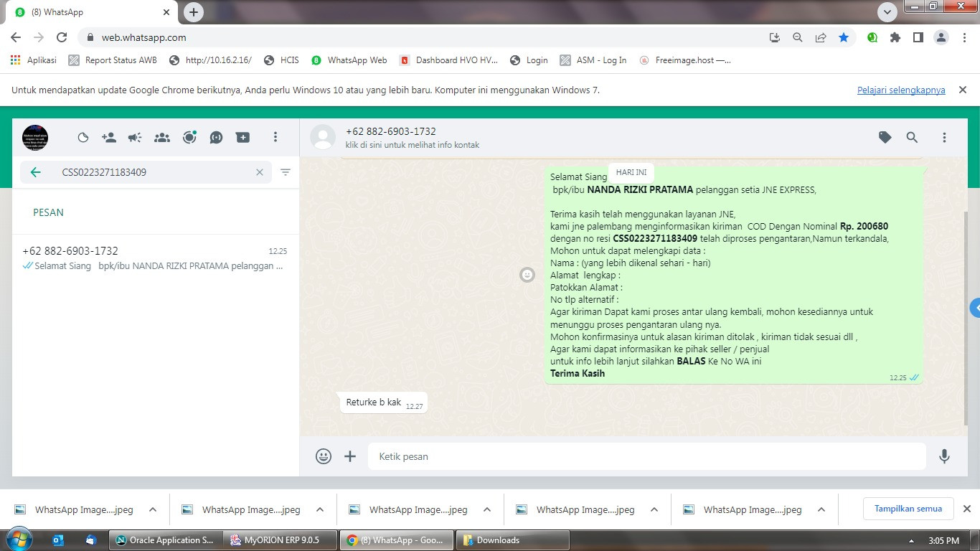Toggle the unread chats filter icon

[x=286, y=172]
